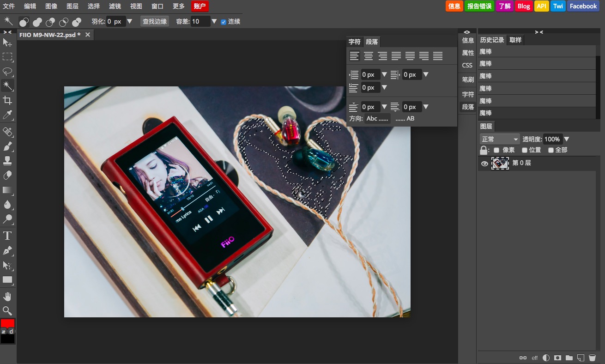Select the Eraser tool
The image size is (605, 364).
pos(7,175)
